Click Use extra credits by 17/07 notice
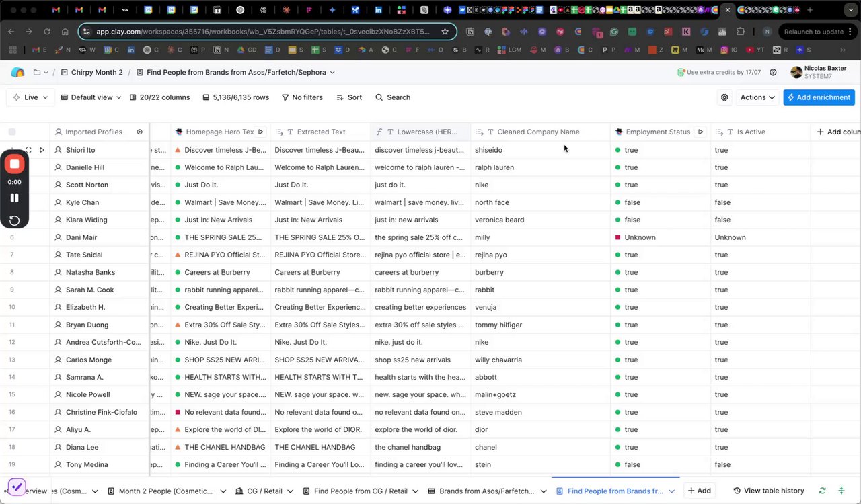The width and height of the screenshot is (861, 504). pyautogui.click(x=719, y=73)
